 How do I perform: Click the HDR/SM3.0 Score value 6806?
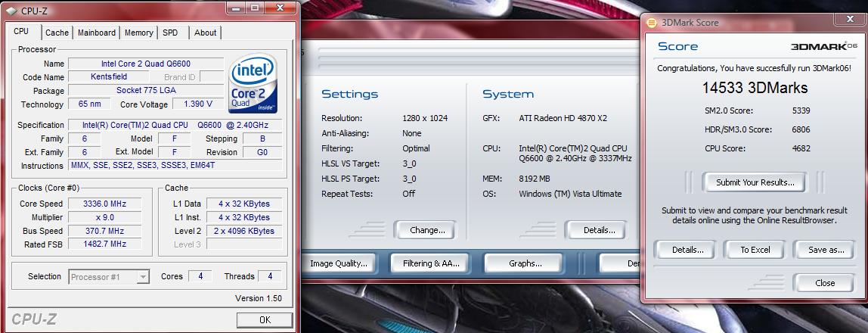tap(801, 129)
